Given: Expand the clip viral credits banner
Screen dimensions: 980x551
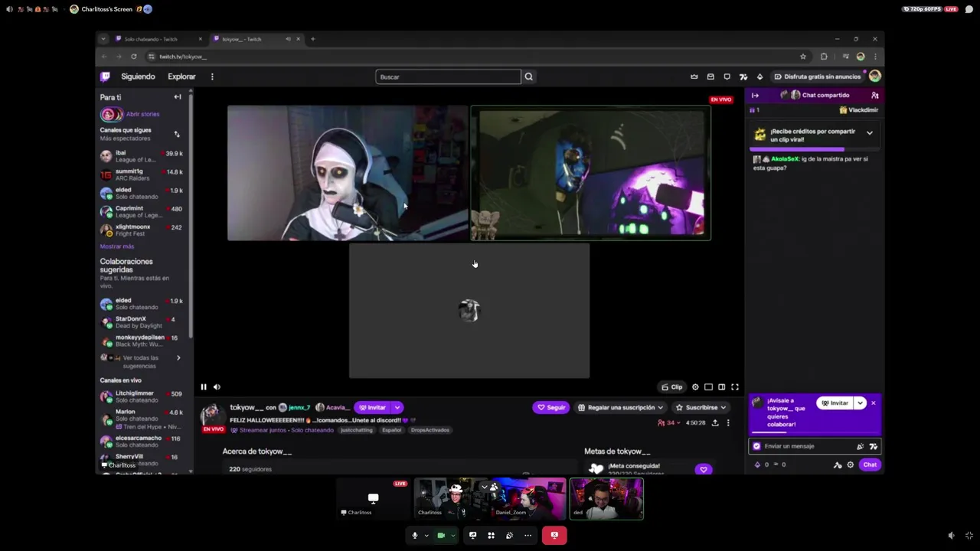Looking at the screenshot, I should point(869,133).
